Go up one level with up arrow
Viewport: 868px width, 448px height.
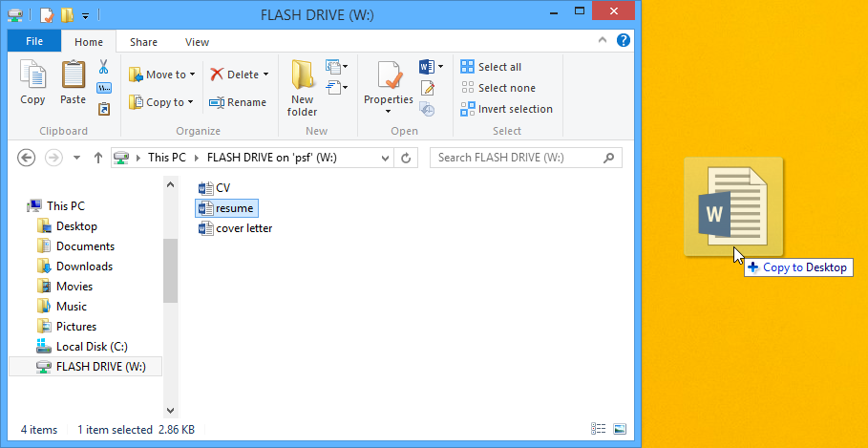[97, 158]
